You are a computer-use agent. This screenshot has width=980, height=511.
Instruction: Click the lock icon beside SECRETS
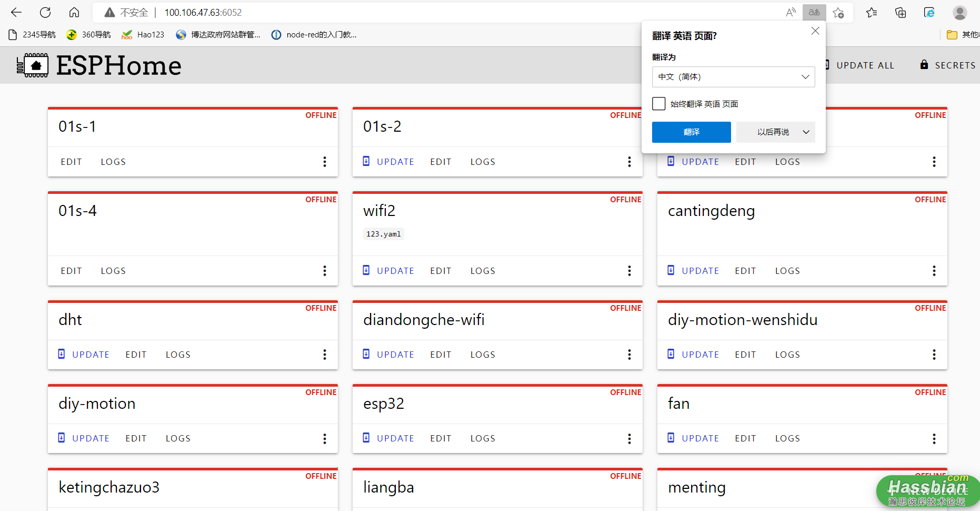tap(924, 65)
